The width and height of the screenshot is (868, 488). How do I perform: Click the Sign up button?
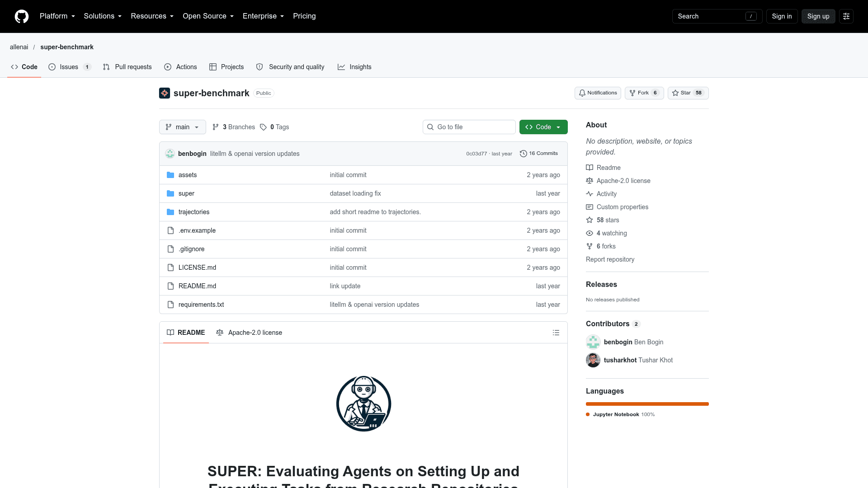(818, 16)
